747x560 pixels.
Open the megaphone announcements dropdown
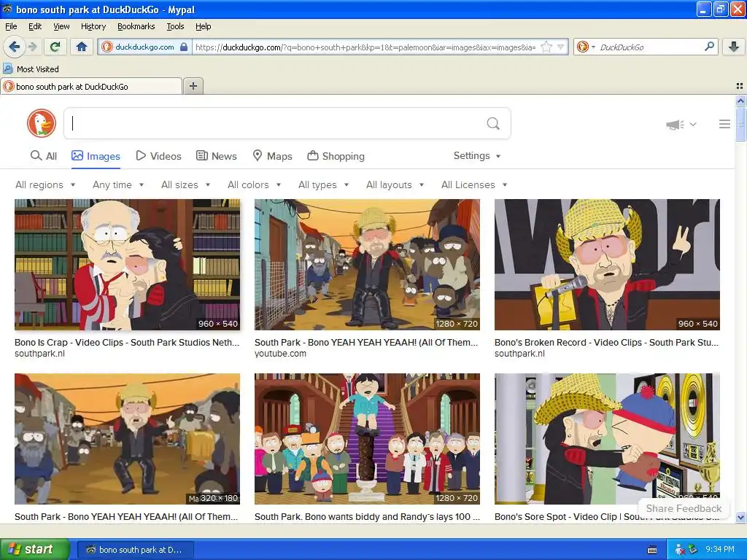point(681,125)
